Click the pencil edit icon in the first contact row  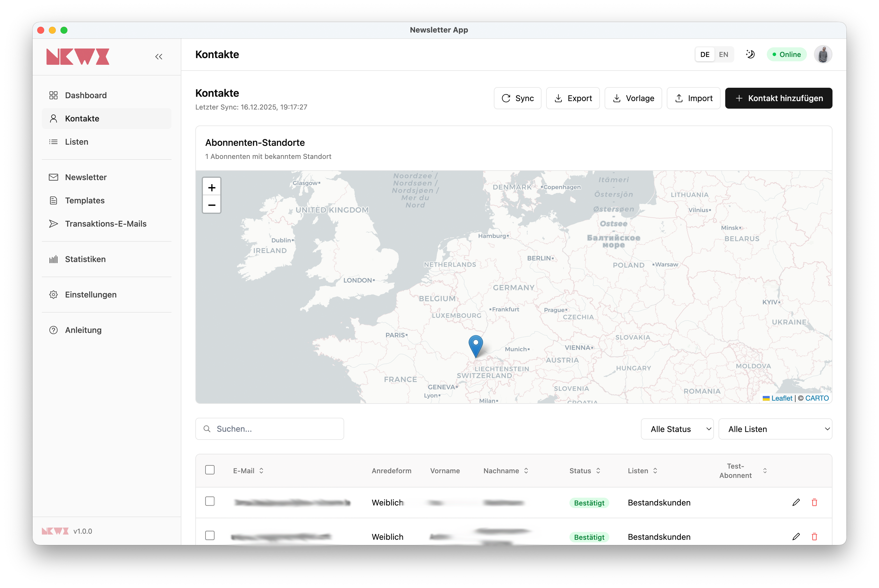[x=796, y=502]
